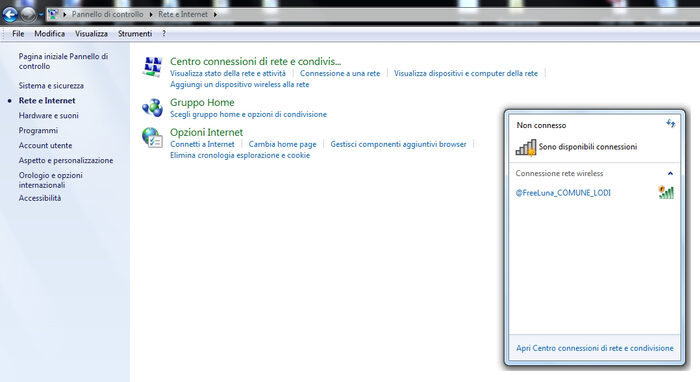Open Orologio e opzioni internazionali category
The height and width of the screenshot is (382, 700).
(50, 180)
